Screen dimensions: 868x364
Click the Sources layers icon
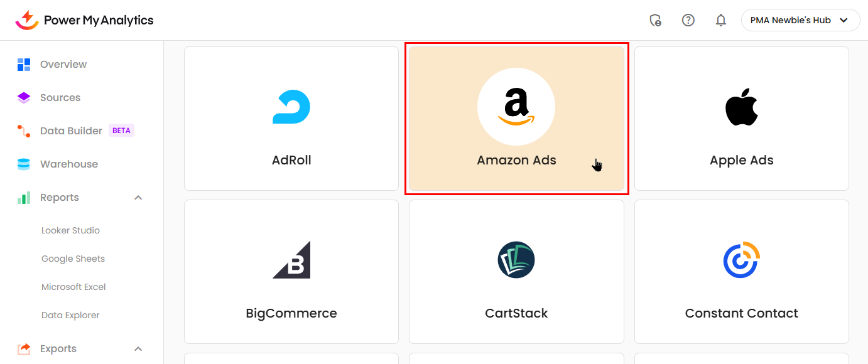coord(24,97)
